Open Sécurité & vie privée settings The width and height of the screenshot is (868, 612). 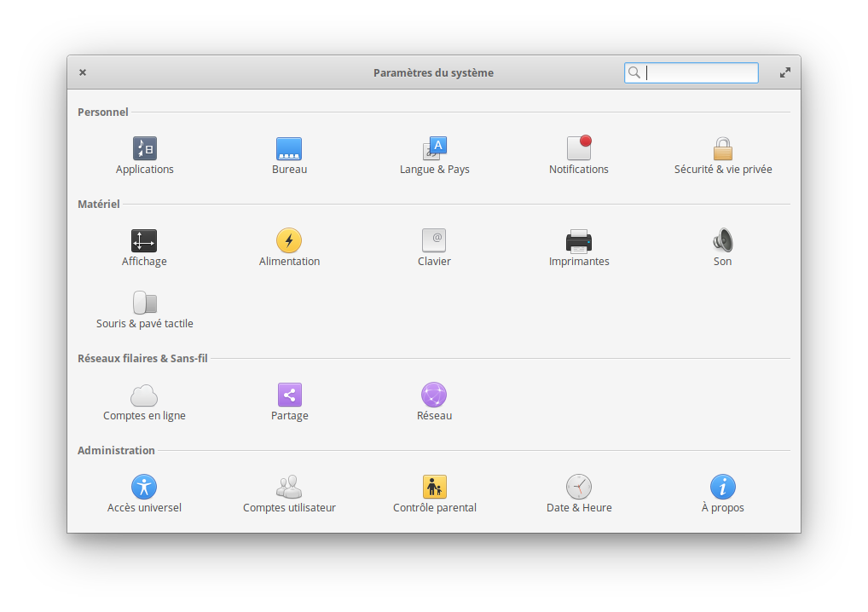tap(723, 156)
